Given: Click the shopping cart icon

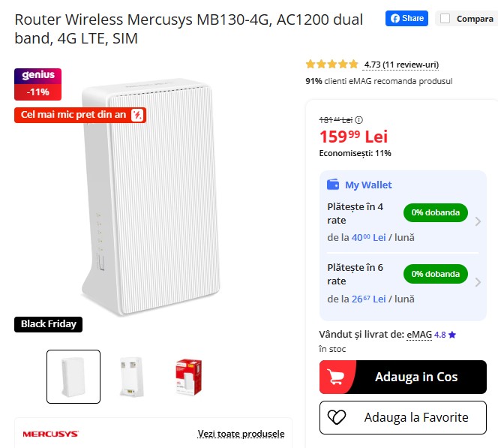Looking at the screenshot, I should 338,377.
